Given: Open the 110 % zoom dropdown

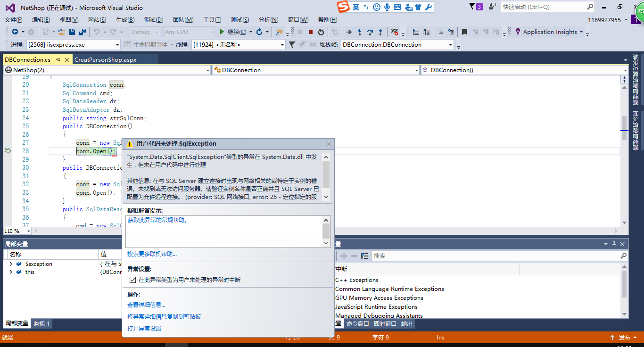Looking at the screenshot, I should point(28,231).
